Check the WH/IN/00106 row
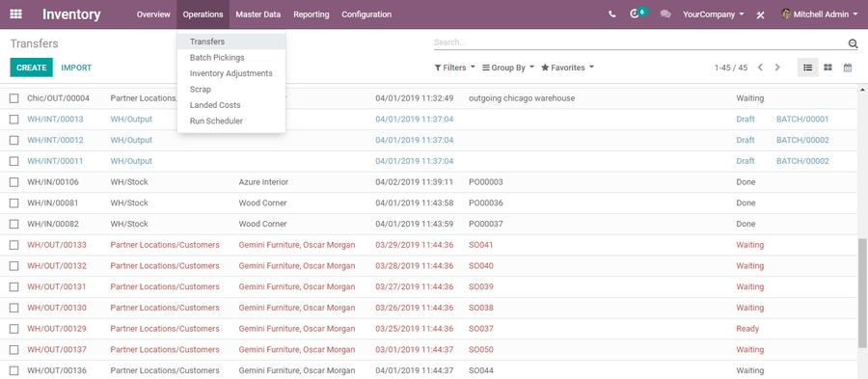The height and width of the screenshot is (379, 868). (x=14, y=182)
